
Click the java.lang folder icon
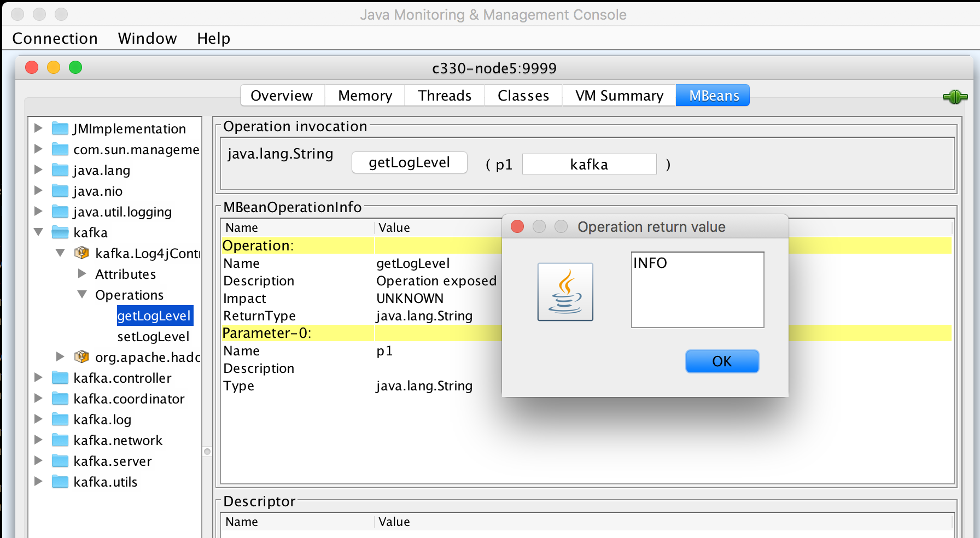click(59, 170)
